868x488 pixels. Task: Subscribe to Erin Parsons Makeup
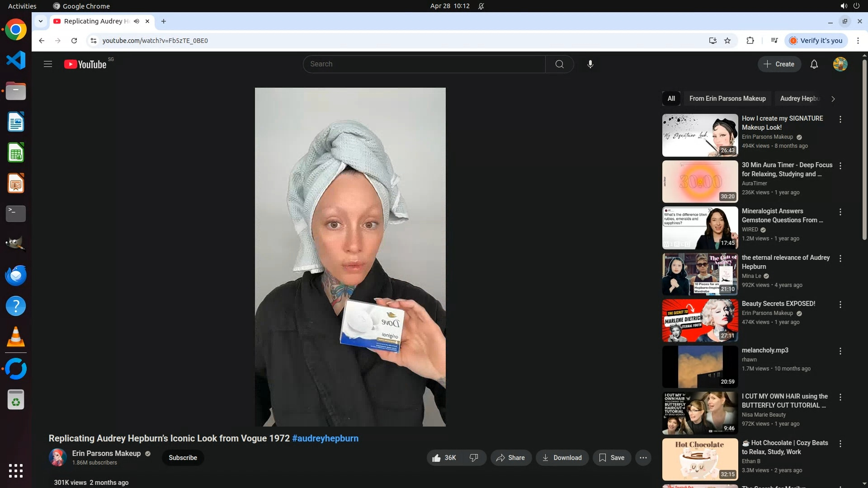tap(183, 458)
